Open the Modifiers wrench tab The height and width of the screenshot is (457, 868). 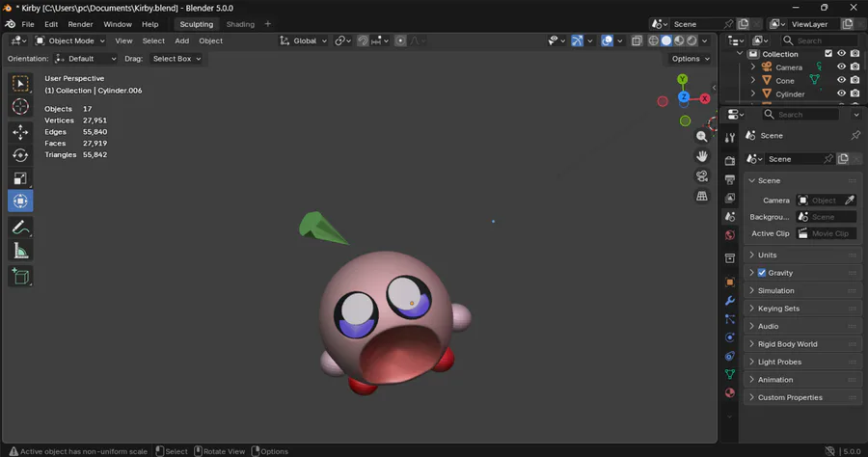[730, 301]
